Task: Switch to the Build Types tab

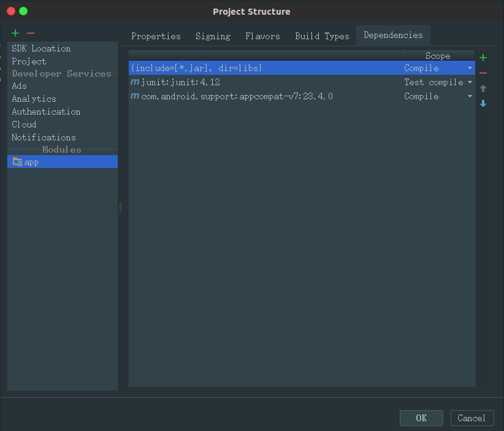Action: click(322, 36)
